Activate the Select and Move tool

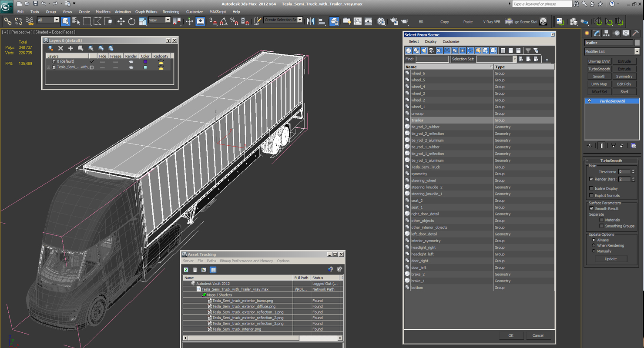click(x=121, y=21)
